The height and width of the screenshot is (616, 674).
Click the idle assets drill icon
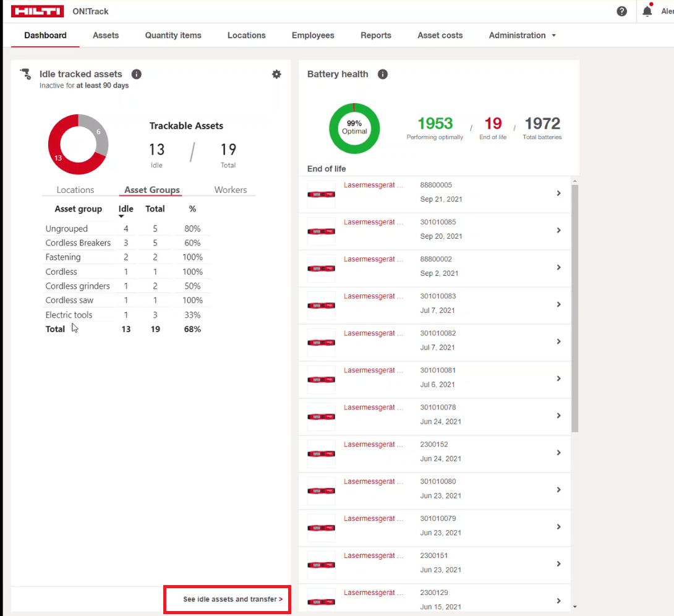(x=25, y=74)
